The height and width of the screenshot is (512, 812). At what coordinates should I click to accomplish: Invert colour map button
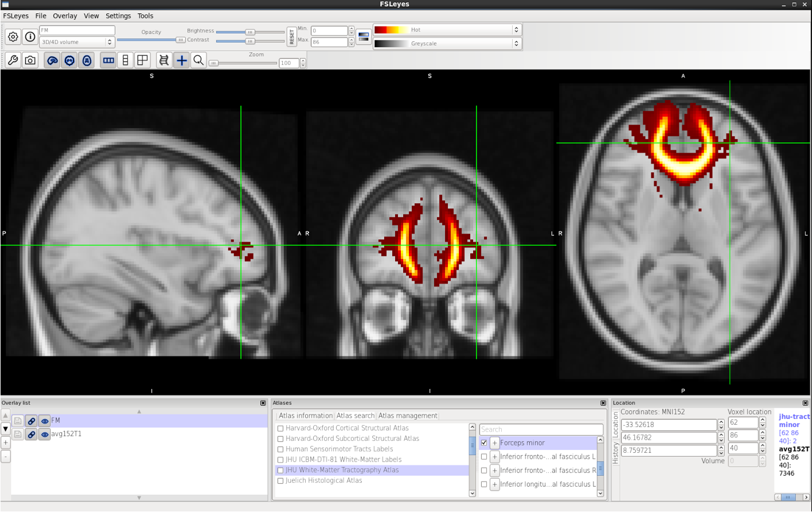(364, 37)
